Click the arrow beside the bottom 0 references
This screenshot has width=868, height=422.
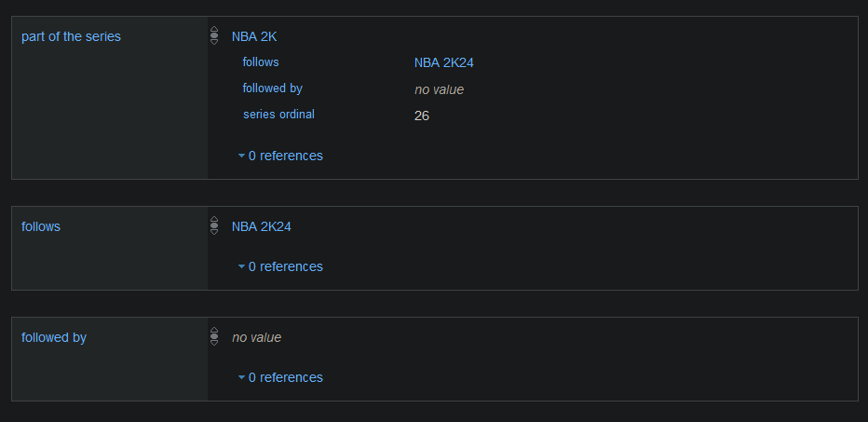point(241,377)
